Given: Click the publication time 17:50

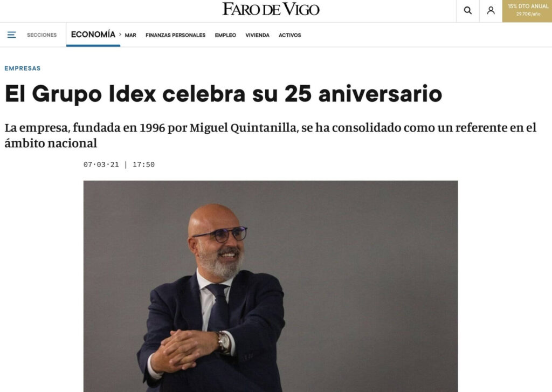Looking at the screenshot, I should 143,164.
